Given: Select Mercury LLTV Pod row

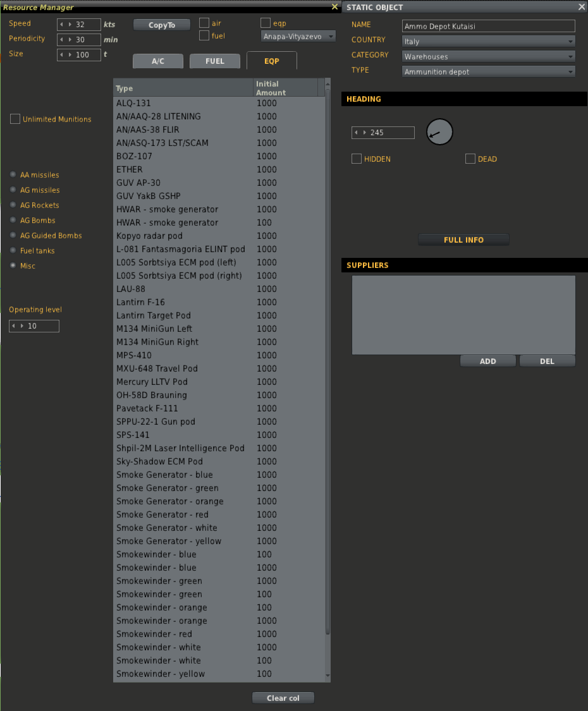Looking at the screenshot, I should [x=219, y=382].
